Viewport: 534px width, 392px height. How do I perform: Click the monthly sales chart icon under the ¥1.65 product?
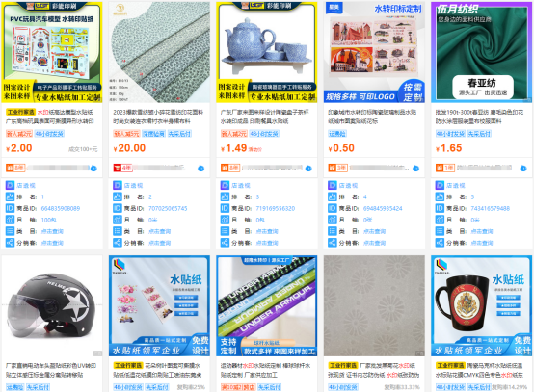point(440,220)
